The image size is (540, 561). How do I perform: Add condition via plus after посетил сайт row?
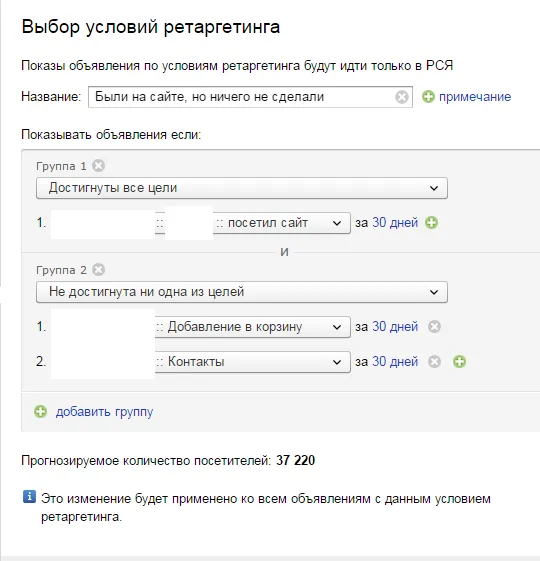point(432,223)
